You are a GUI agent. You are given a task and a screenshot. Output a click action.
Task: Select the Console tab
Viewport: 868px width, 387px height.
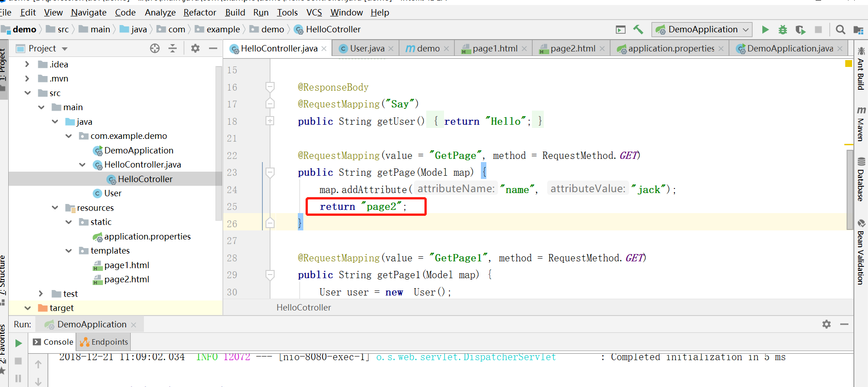[53, 342]
